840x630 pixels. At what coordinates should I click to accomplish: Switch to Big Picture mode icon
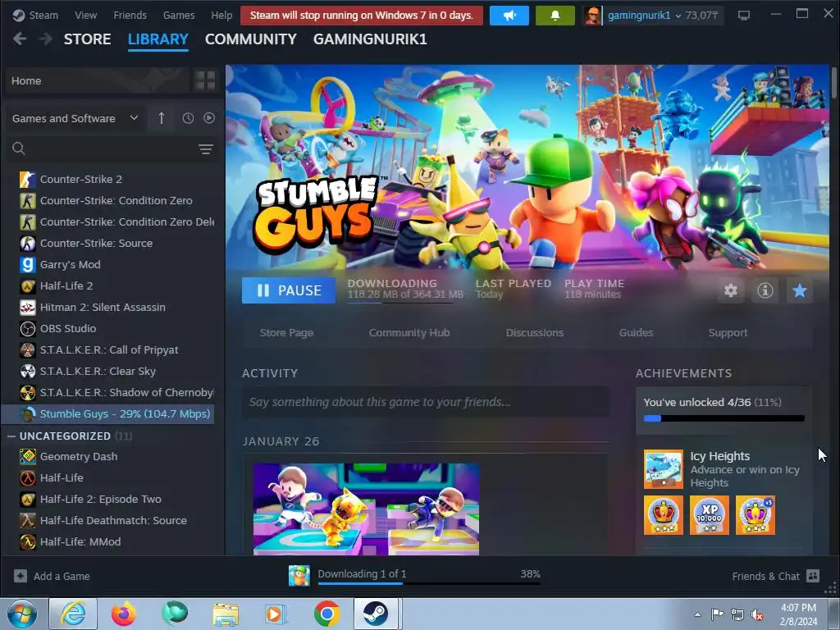point(743,16)
